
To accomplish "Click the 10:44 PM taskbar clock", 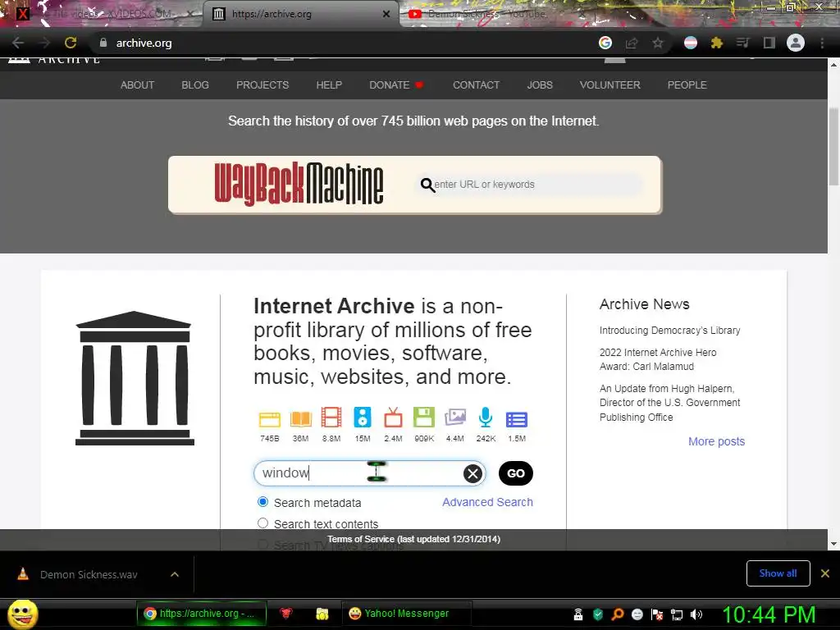I will (x=769, y=614).
